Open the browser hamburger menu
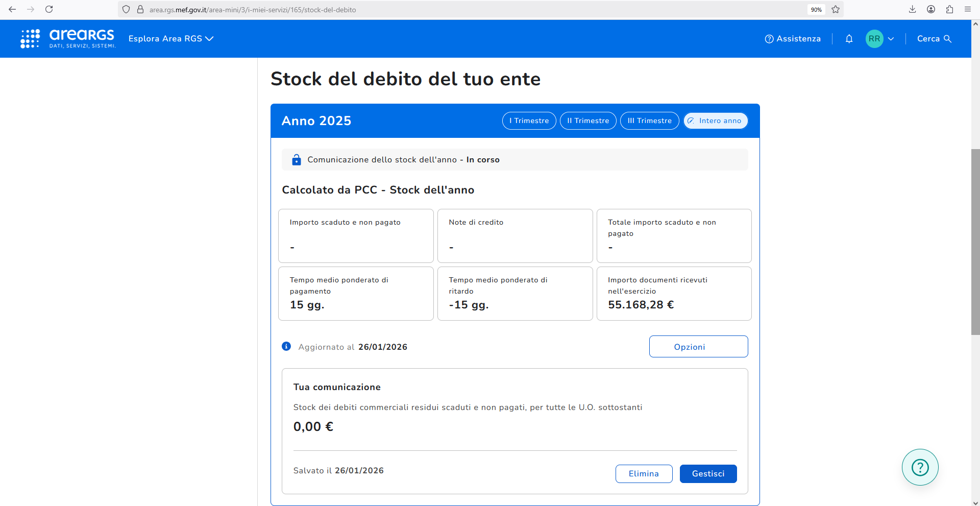The image size is (980, 506). coord(968,9)
